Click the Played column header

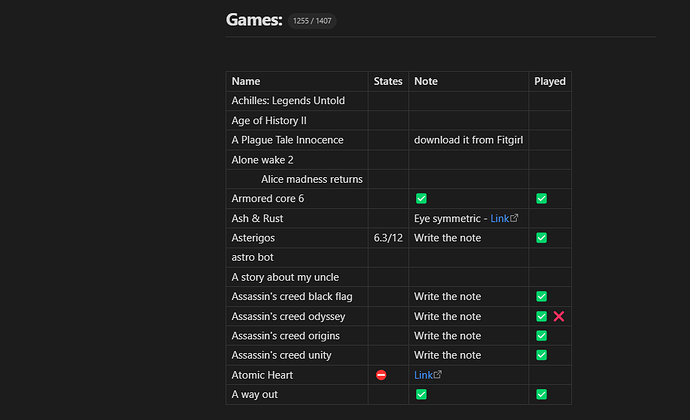[x=550, y=81]
